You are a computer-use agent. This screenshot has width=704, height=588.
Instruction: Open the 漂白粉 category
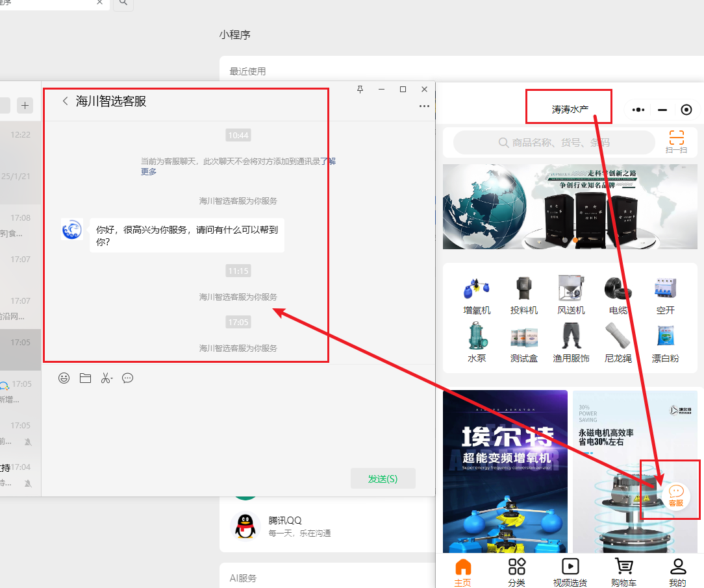point(666,343)
